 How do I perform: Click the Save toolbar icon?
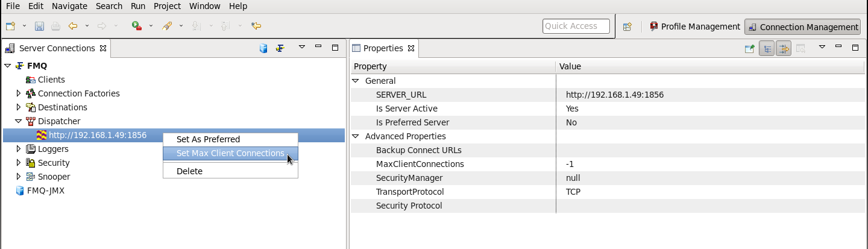pyautogui.click(x=39, y=27)
